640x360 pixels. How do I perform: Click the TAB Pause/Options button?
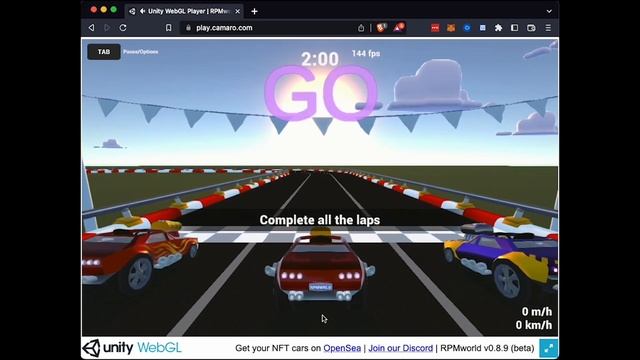pos(104,52)
